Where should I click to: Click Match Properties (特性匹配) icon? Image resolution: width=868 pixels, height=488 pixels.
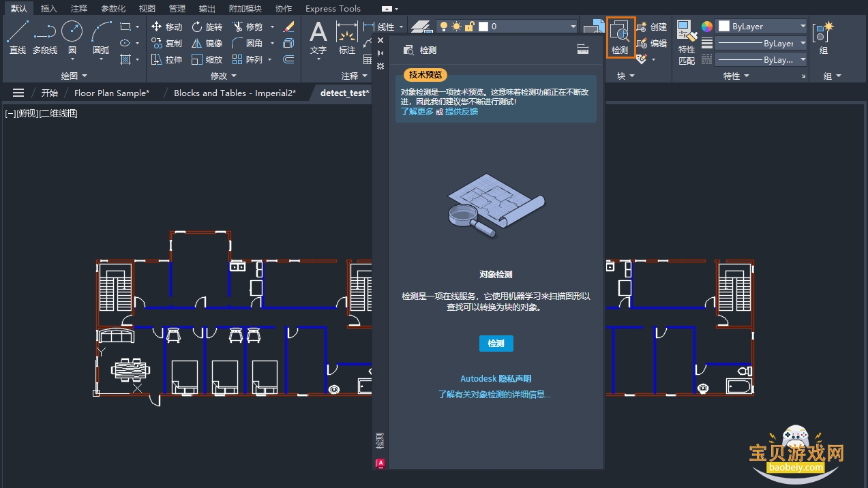[x=687, y=42]
